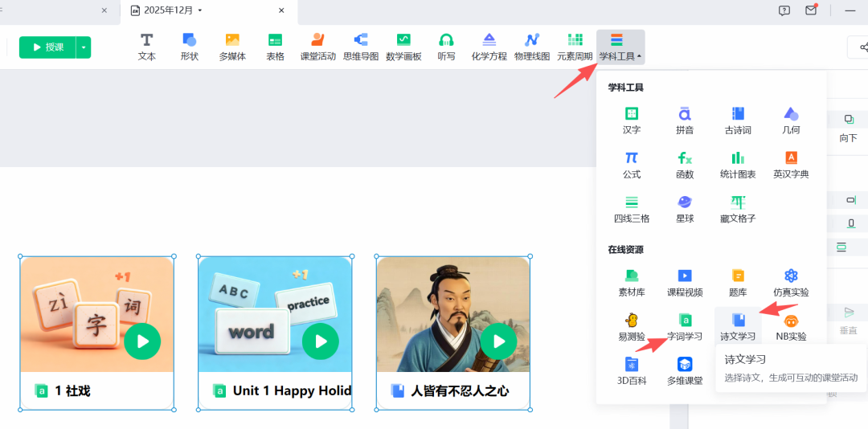Select the ancient scholar portrait thumbnail
The height and width of the screenshot is (429, 868).
(x=453, y=314)
